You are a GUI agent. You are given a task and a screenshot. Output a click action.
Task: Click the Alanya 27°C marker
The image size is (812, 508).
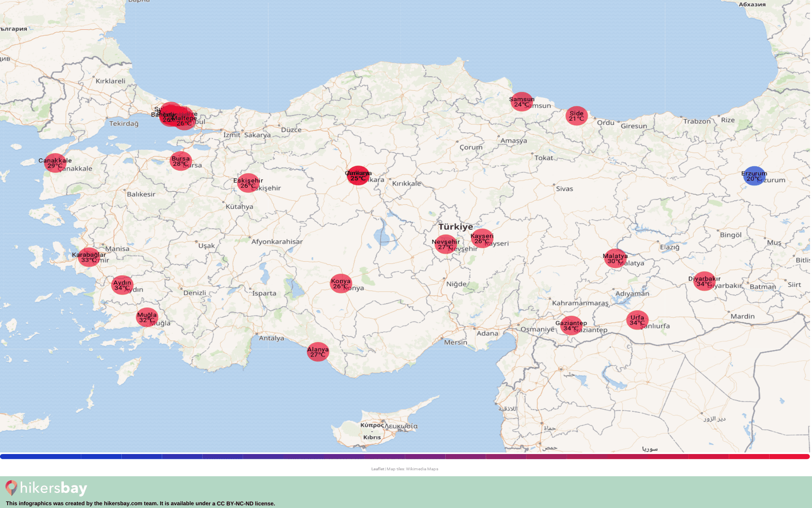[318, 352]
